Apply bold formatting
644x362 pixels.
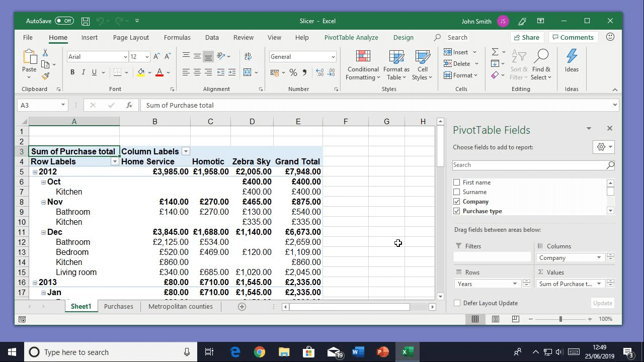pos(72,72)
